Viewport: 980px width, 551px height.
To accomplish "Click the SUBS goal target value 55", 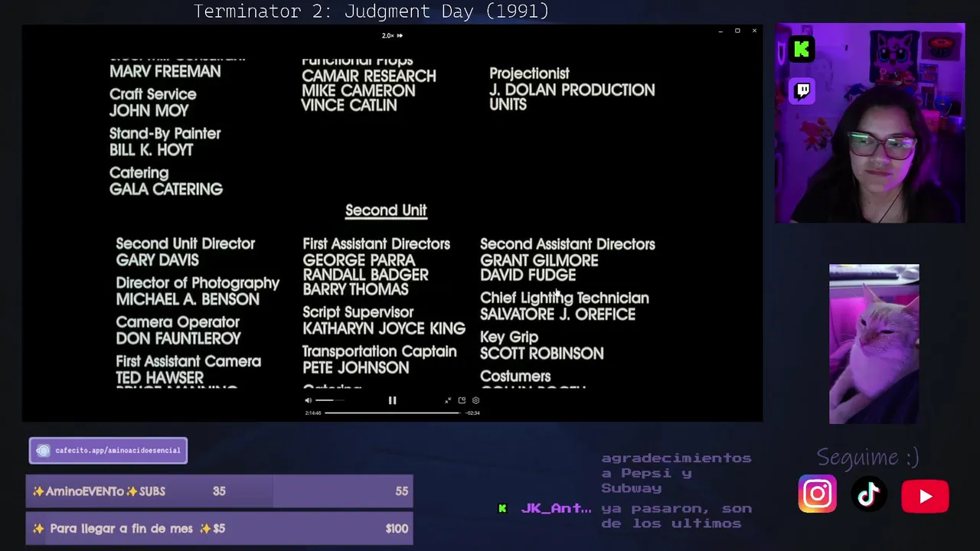I will [401, 491].
